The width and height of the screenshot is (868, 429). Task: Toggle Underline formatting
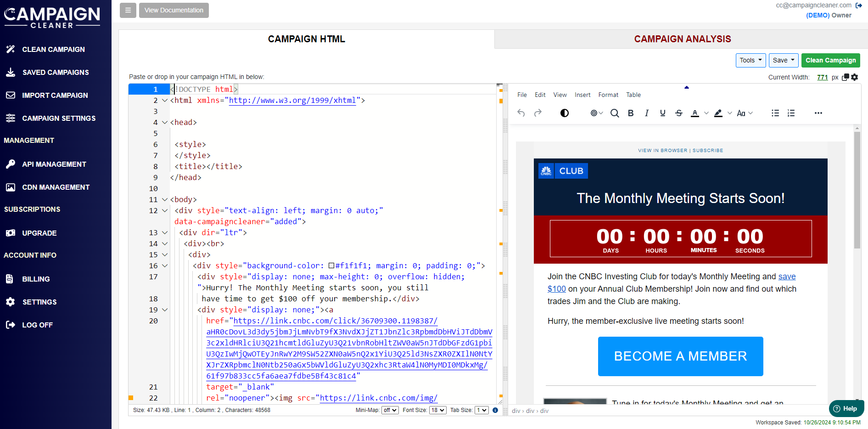pyautogui.click(x=663, y=113)
